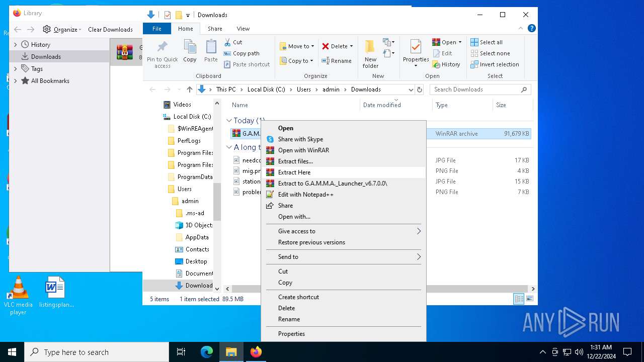Screen dimensions: 644x362
Task: Select Tags in Library sidebar
Action: click(x=59, y=69)
